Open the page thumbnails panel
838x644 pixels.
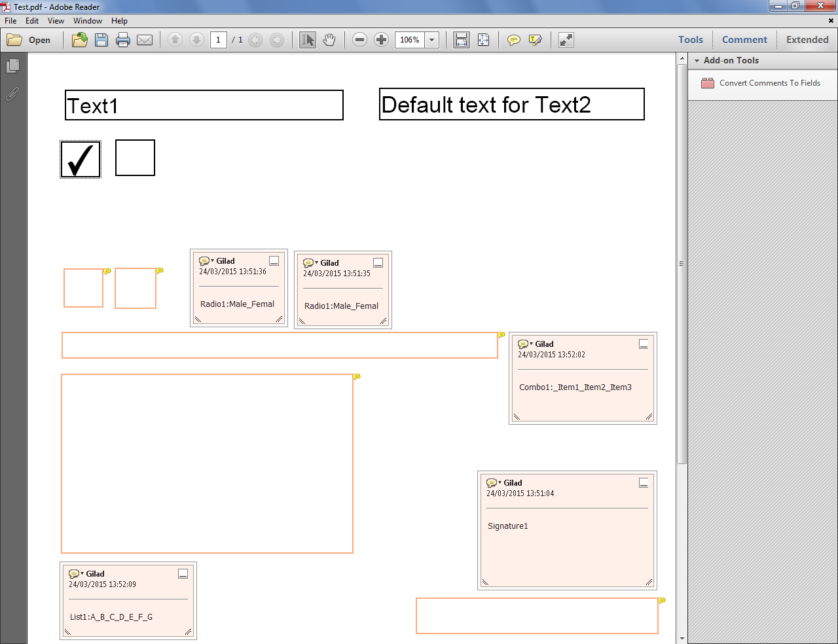point(12,65)
